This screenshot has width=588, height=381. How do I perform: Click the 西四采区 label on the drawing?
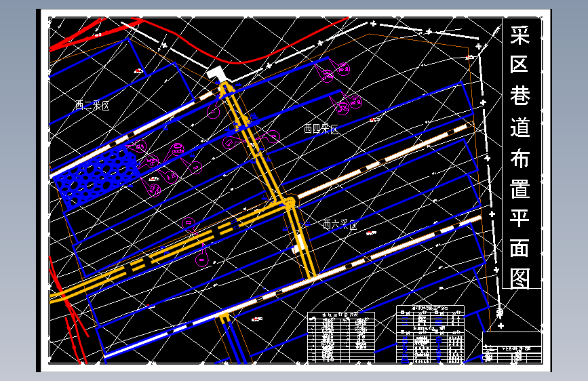(321, 129)
